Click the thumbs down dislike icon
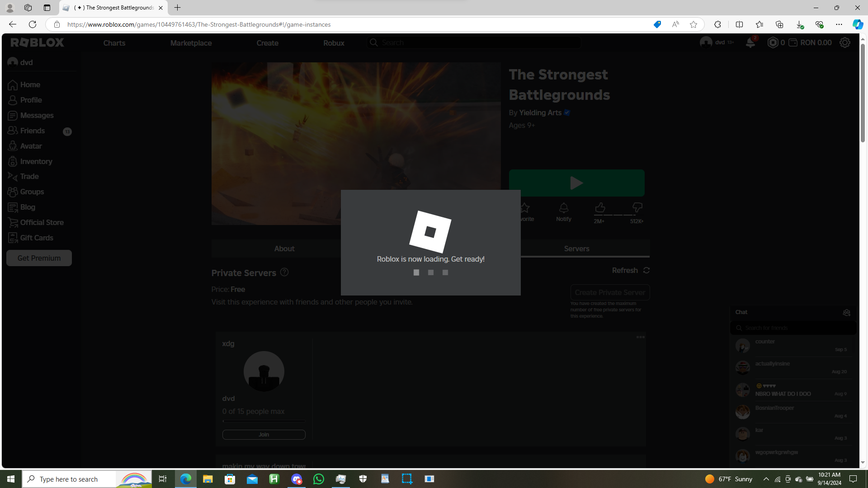The height and width of the screenshot is (488, 868). pyautogui.click(x=637, y=208)
